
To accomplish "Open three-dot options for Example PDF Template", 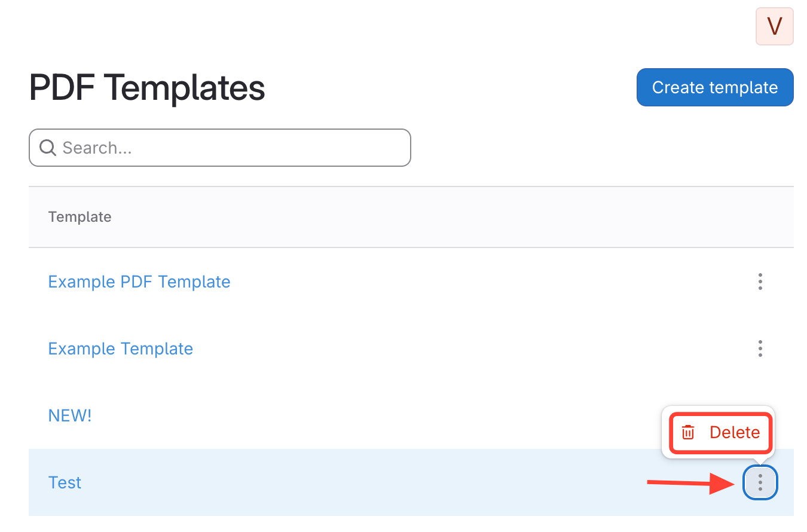I will coord(760,282).
